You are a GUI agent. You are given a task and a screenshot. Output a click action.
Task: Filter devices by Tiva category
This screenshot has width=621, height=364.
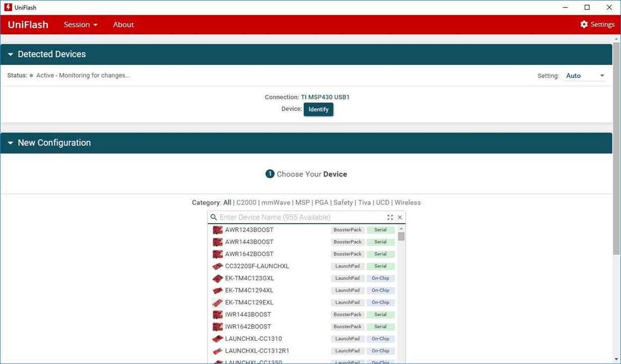tap(365, 202)
